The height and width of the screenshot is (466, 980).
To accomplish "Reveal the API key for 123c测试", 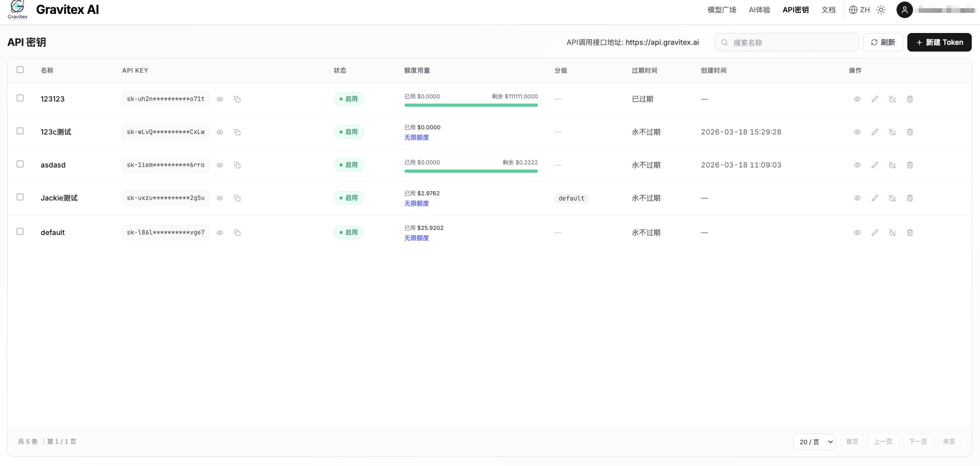I will [x=219, y=132].
